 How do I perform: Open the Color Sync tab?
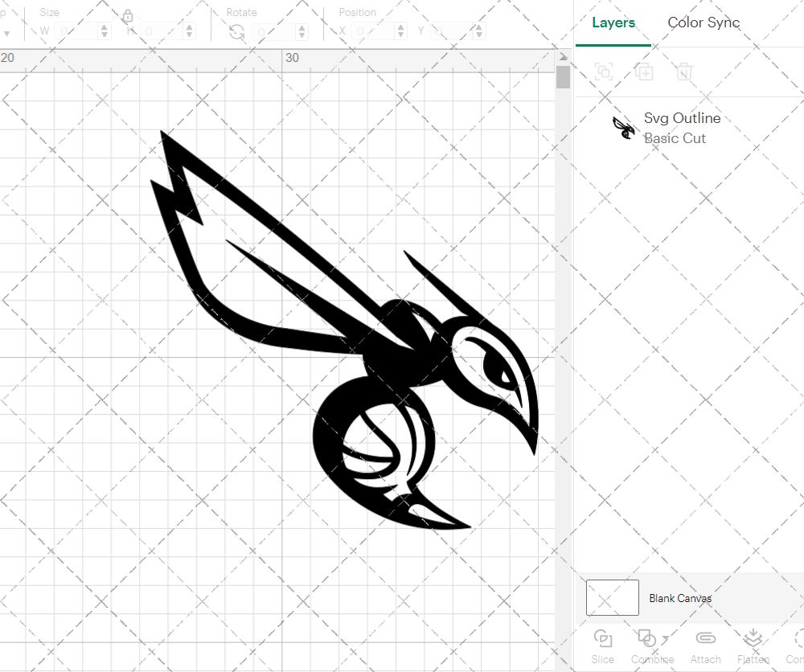click(x=703, y=23)
